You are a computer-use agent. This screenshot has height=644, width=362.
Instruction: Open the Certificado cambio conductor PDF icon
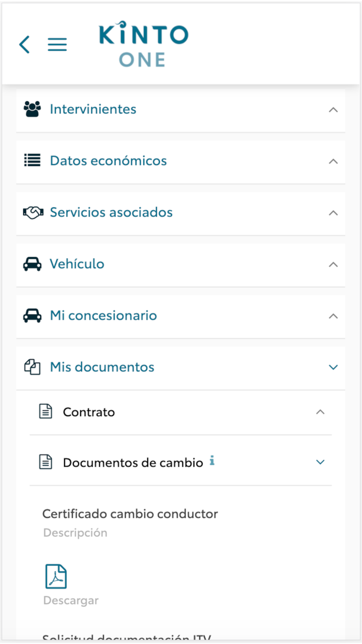click(56, 576)
